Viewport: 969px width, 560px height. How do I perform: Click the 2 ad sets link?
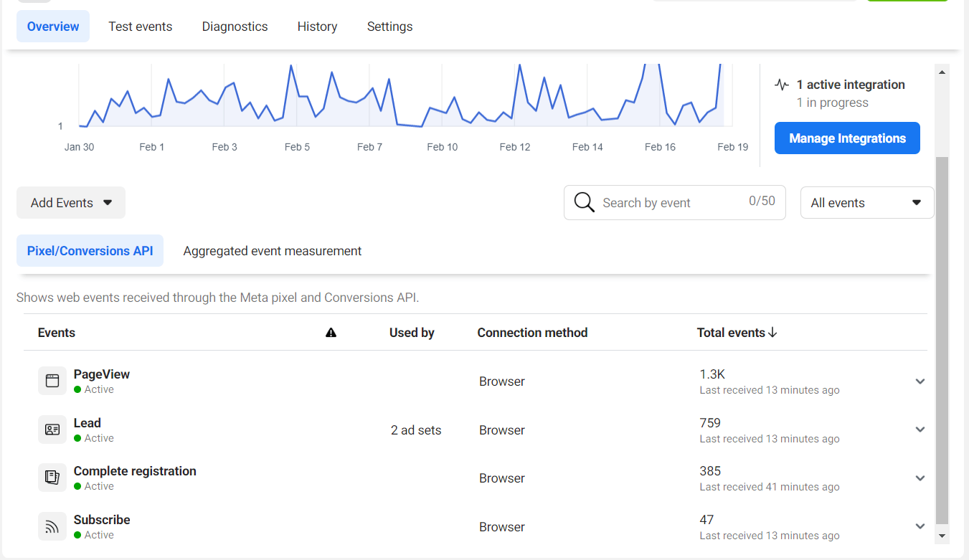pyautogui.click(x=416, y=430)
